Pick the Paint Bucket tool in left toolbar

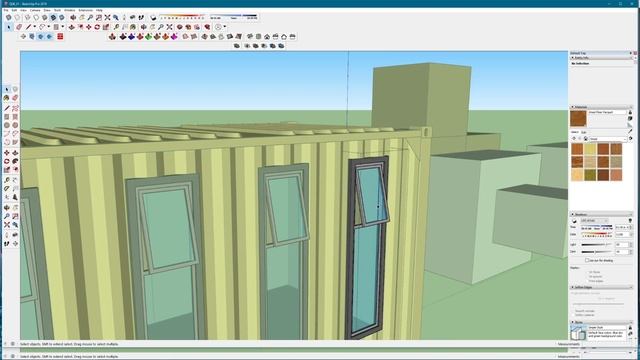tap(7, 98)
